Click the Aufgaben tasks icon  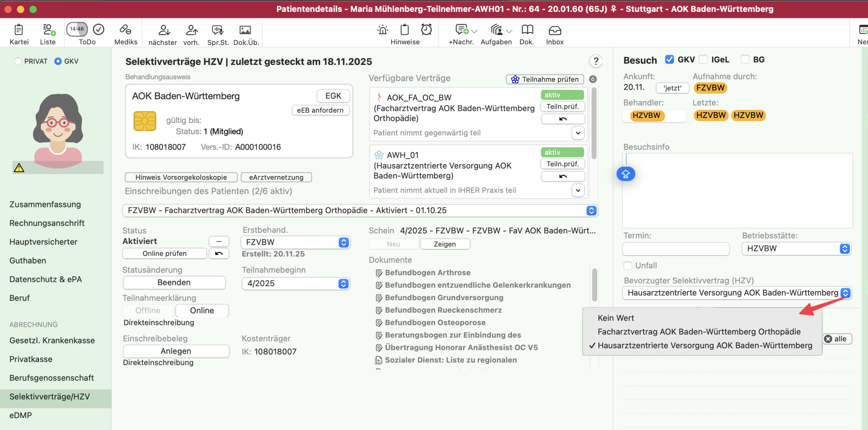point(497,30)
